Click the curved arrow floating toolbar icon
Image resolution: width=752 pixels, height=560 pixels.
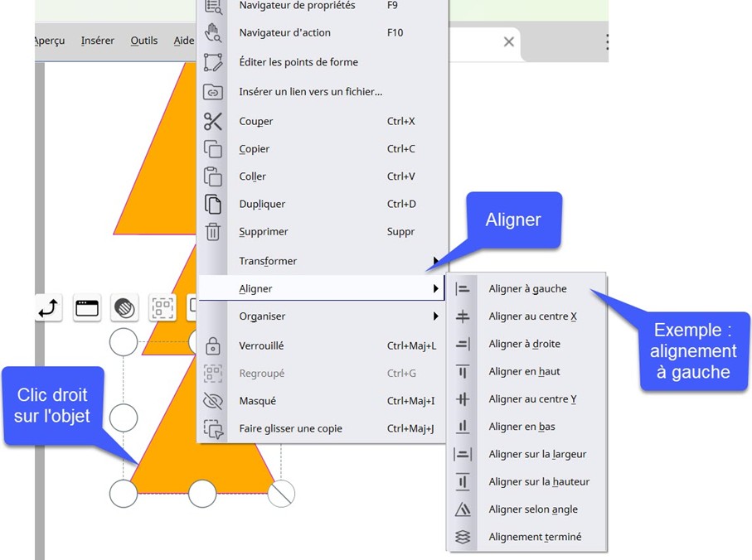pyautogui.click(x=48, y=308)
